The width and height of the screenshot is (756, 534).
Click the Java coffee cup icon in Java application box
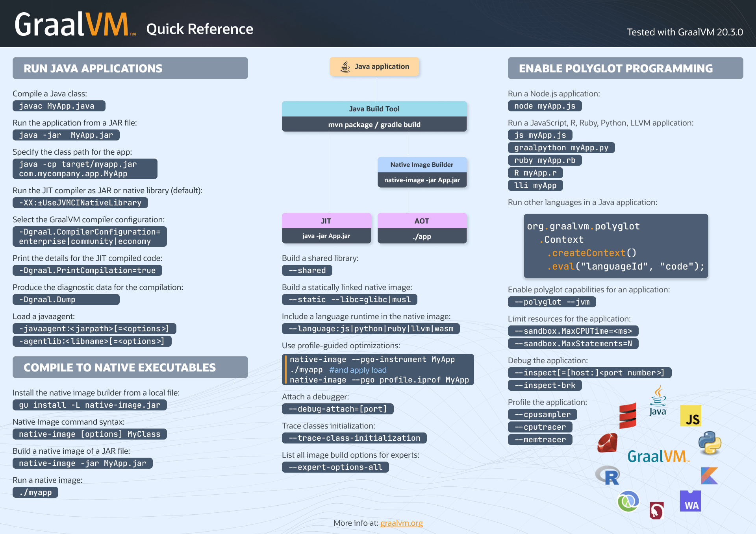click(x=345, y=67)
